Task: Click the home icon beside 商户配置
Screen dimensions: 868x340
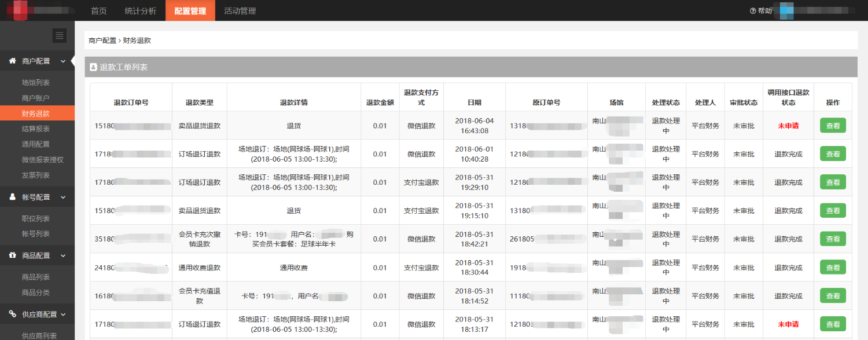Action: coord(12,61)
